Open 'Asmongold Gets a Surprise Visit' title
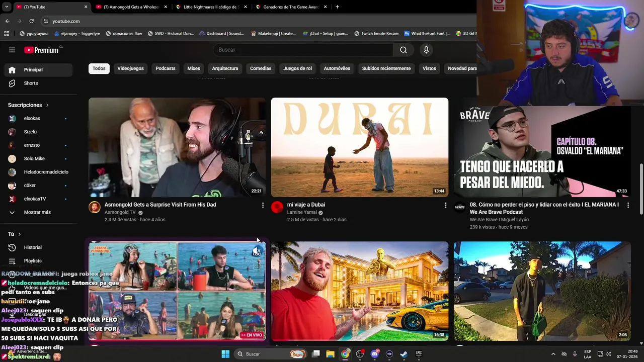 pos(160,205)
